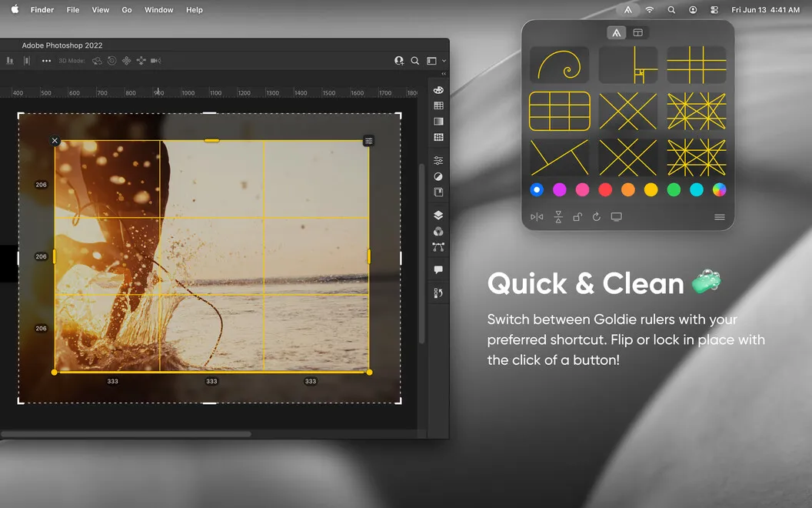
Task: Open the Photoshop Libraries panel icon
Action: [438, 192]
